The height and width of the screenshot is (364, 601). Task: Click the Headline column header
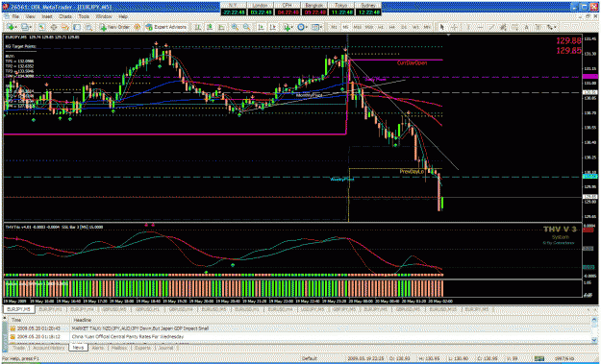click(x=82, y=320)
